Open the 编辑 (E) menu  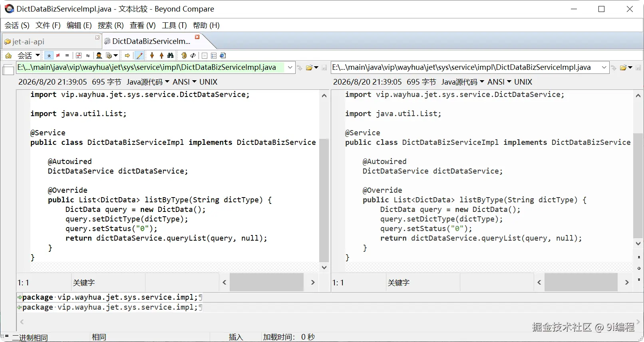79,25
